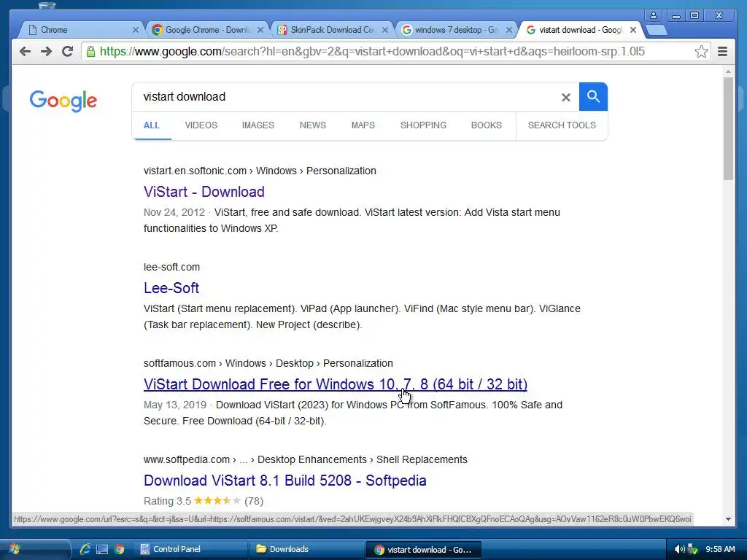This screenshot has width=747, height=560.
Task: Select the ALL results filter
Action: click(x=152, y=125)
